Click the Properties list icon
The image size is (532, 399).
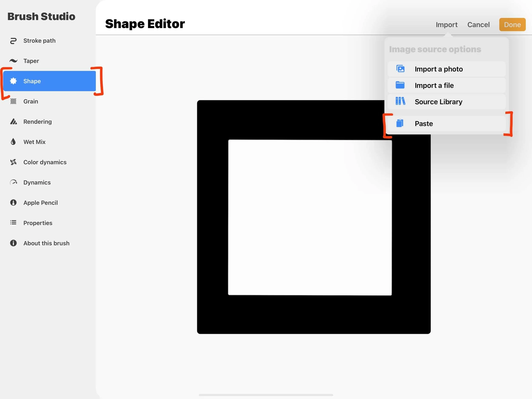(x=13, y=223)
